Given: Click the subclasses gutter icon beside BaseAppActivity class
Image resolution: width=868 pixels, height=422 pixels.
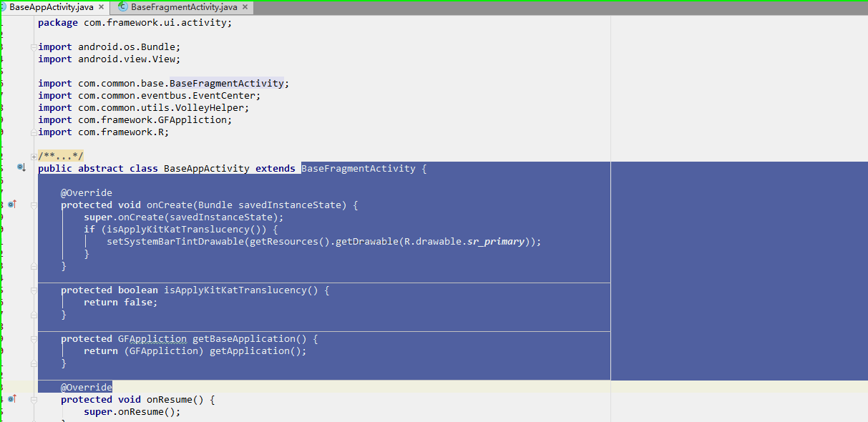Looking at the screenshot, I should (21, 168).
